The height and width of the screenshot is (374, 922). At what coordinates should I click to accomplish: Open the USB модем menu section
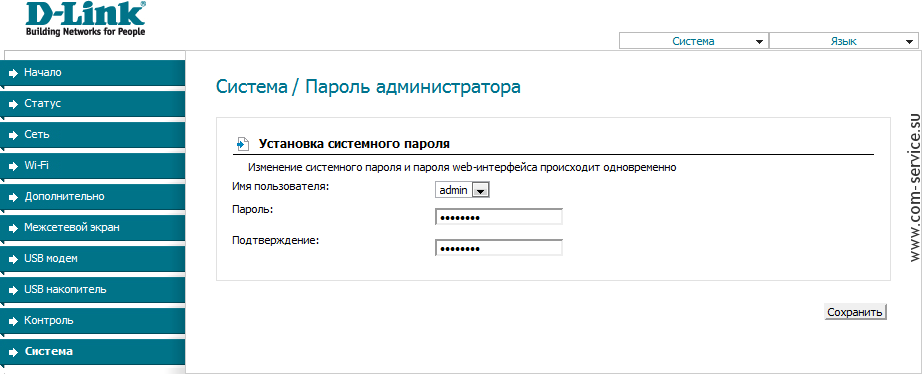pos(92,259)
